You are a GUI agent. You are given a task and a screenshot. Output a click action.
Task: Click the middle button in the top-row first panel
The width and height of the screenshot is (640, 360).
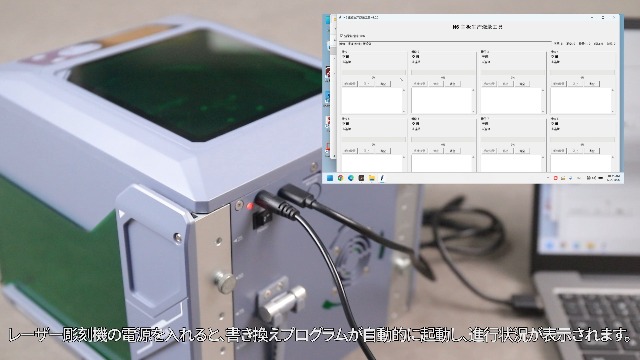pyautogui.click(x=367, y=84)
